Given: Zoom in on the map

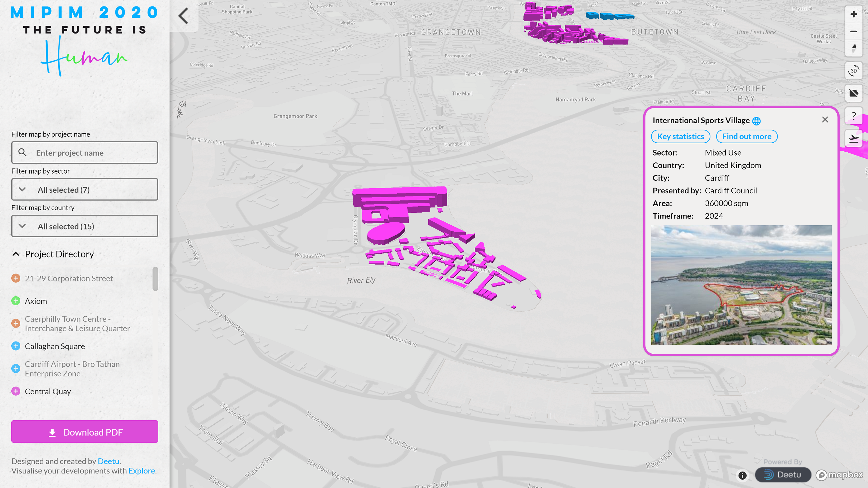Looking at the screenshot, I should (853, 15).
